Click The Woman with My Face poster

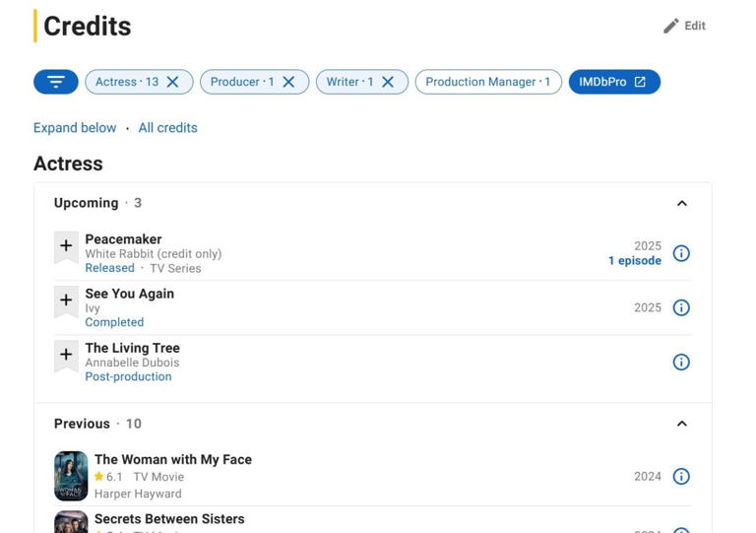tap(71, 477)
